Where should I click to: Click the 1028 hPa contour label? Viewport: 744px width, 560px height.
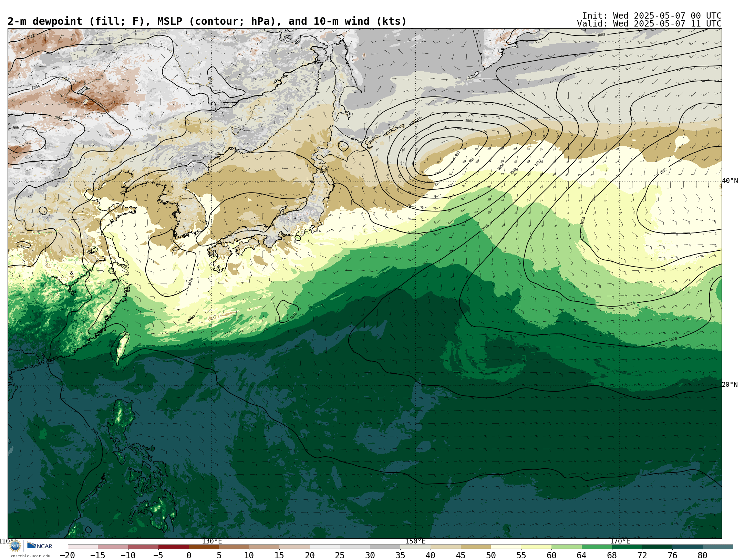(583, 220)
